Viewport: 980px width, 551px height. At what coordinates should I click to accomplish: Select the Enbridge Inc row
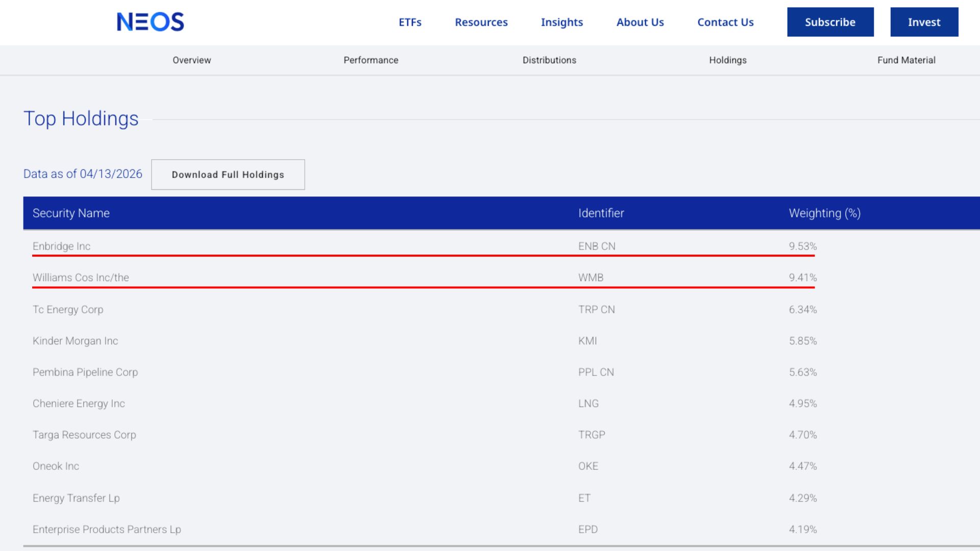point(61,246)
